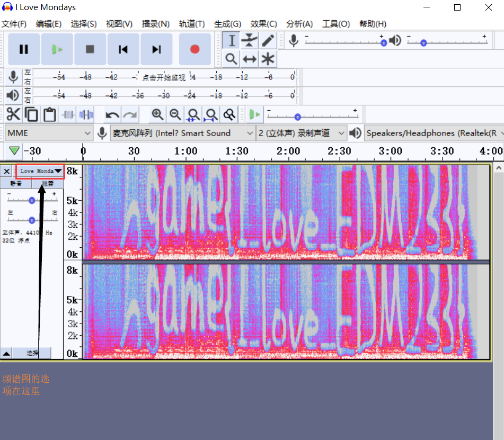Open the 效果(C) menu
The width and height of the screenshot is (504, 440).
point(263,24)
